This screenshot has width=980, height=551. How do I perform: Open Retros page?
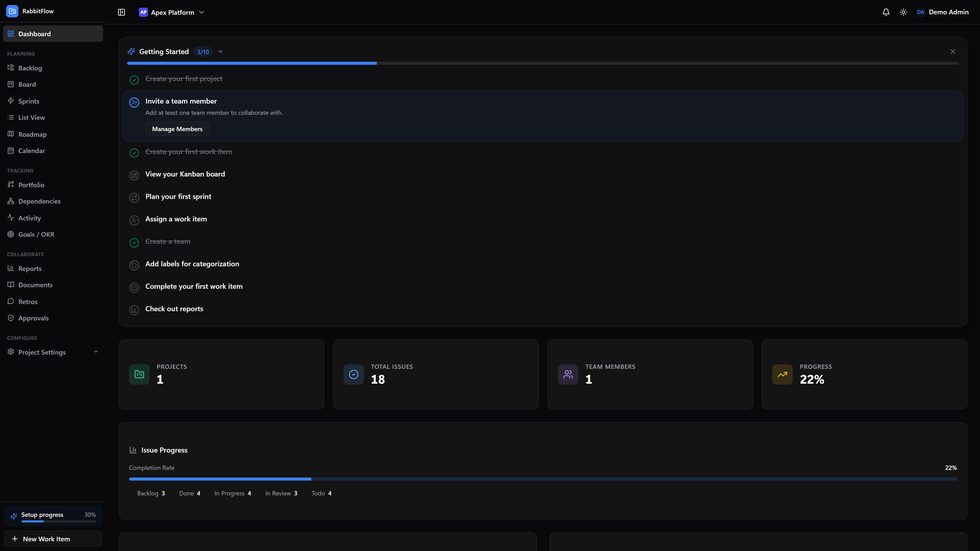click(53, 302)
